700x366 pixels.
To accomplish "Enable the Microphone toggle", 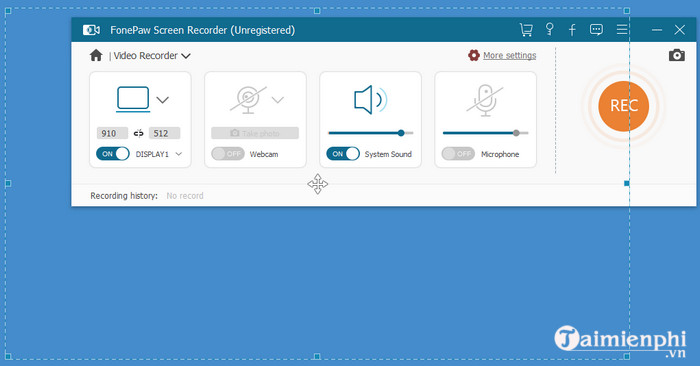I will point(458,154).
